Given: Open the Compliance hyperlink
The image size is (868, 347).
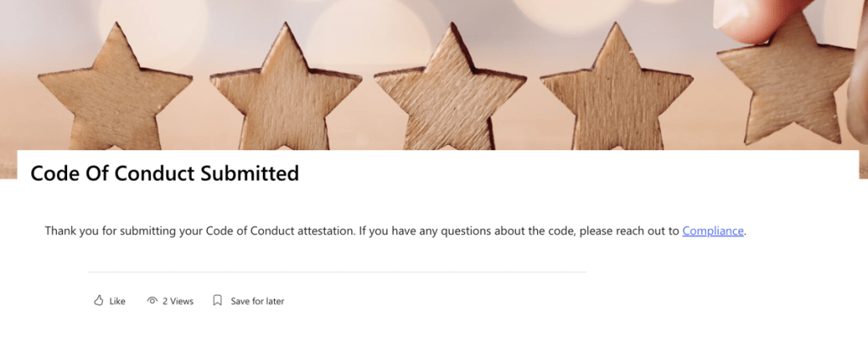Looking at the screenshot, I should tap(713, 231).
